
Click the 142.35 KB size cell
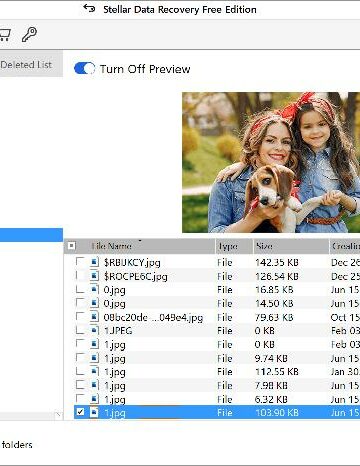[x=277, y=262]
